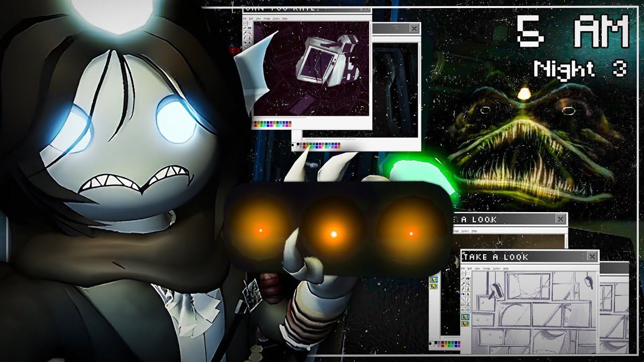
Task: Open Image menu in front TAKE A LOOK window
Action: coord(486,268)
